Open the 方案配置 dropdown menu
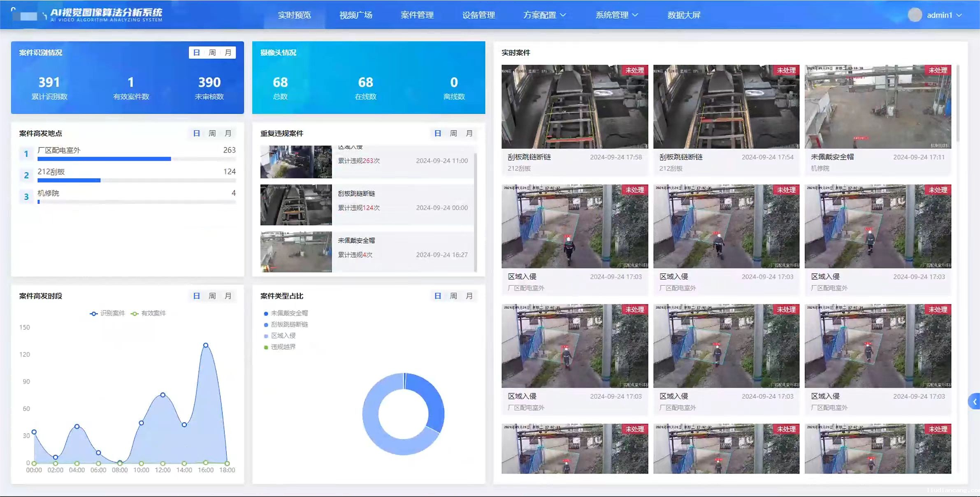980x497 pixels. point(544,15)
